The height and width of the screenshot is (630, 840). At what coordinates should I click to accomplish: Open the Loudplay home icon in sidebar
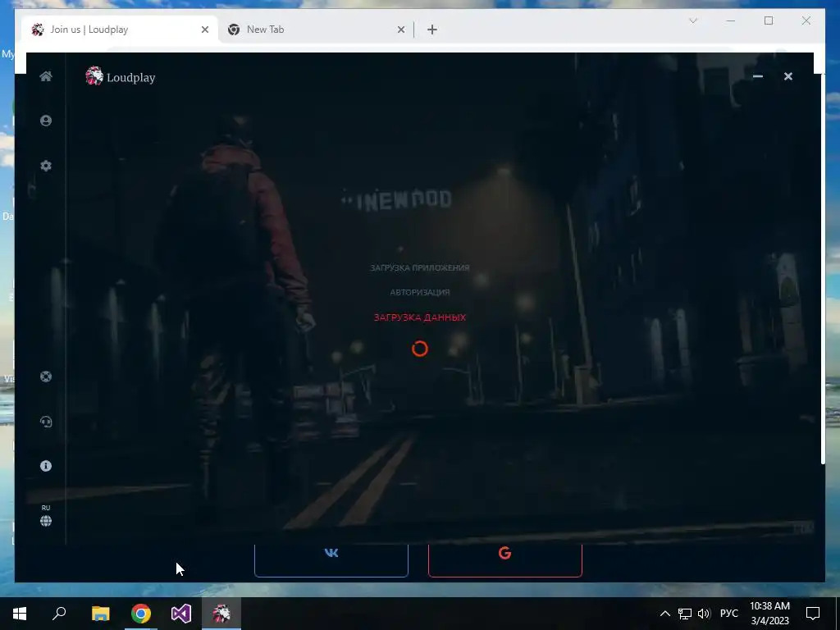tap(46, 76)
